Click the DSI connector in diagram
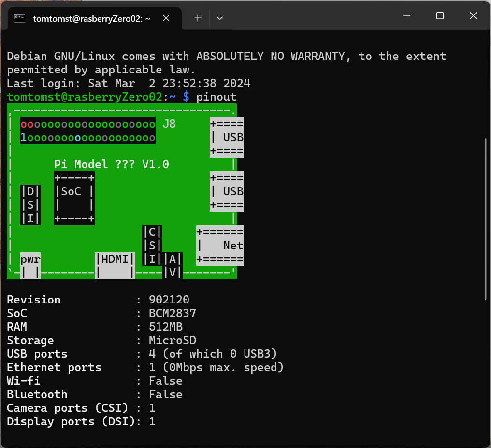The width and height of the screenshot is (491, 448). (30, 205)
